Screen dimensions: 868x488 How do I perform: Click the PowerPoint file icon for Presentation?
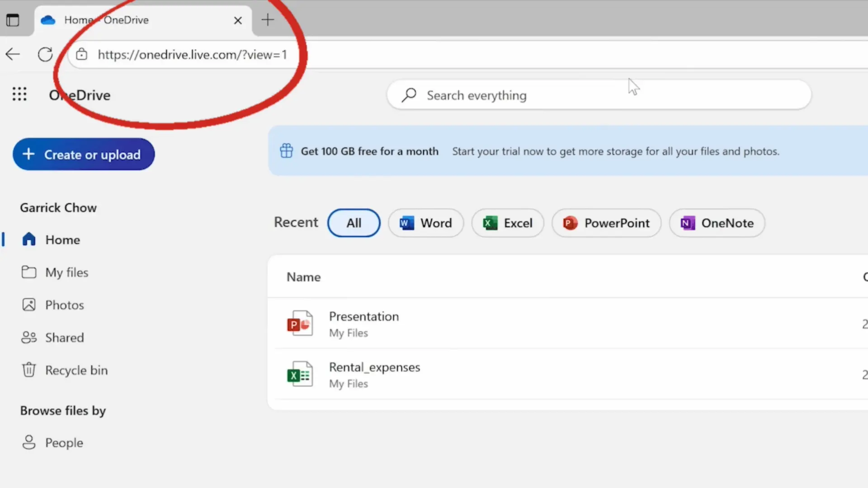coord(300,324)
